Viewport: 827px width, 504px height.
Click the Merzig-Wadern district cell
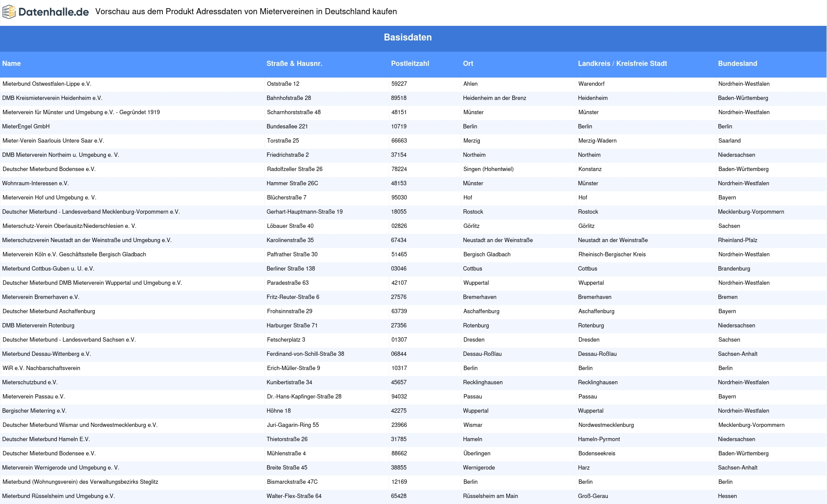(597, 141)
